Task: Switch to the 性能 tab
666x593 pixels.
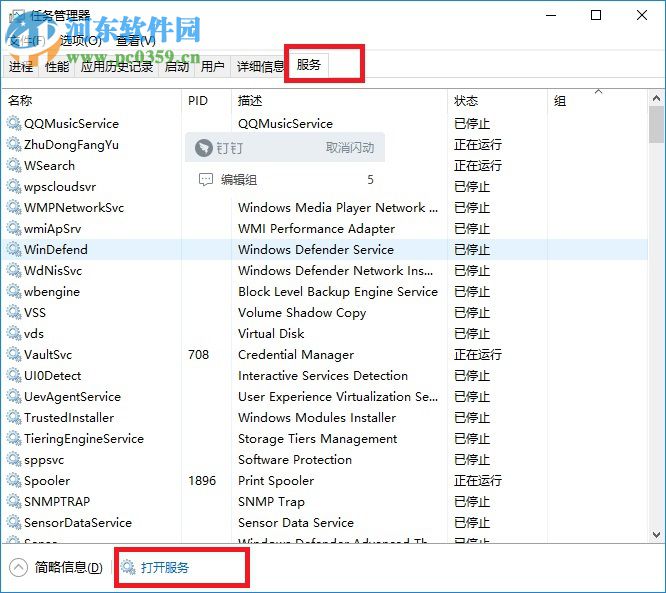Action: coord(56,67)
